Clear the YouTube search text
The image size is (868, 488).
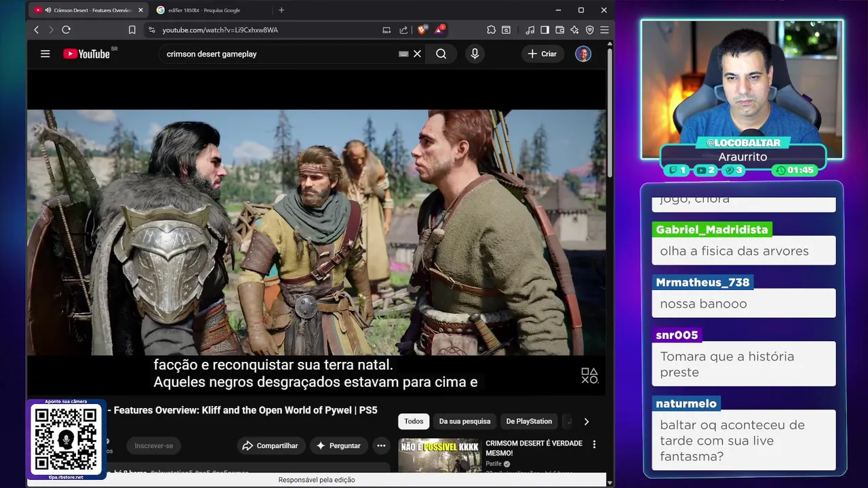(x=418, y=54)
